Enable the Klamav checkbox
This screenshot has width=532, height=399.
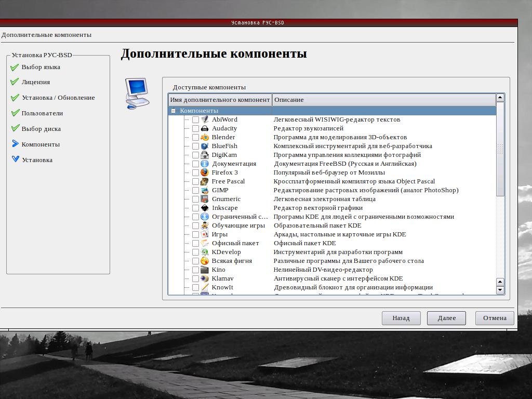pos(195,278)
